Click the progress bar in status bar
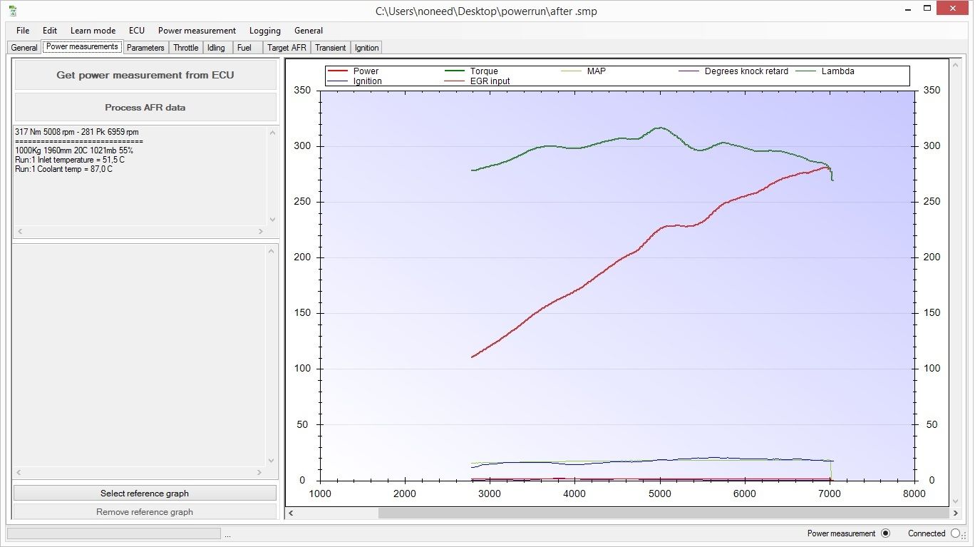 click(114, 533)
